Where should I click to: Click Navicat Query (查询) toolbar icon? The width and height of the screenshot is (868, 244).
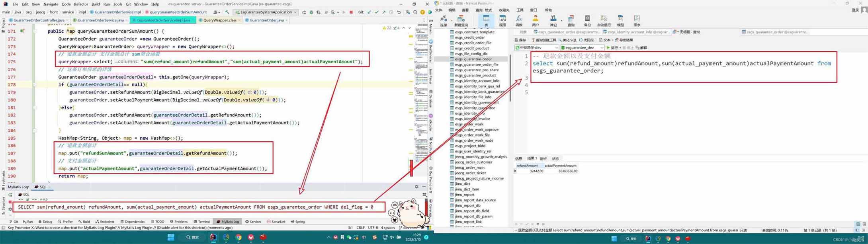[x=571, y=21]
